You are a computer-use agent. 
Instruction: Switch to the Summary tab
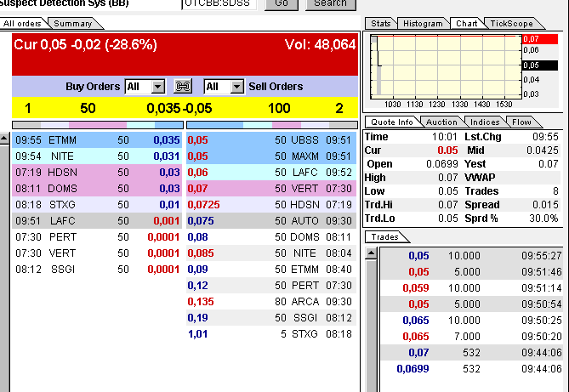pyautogui.click(x=72, y=24)
